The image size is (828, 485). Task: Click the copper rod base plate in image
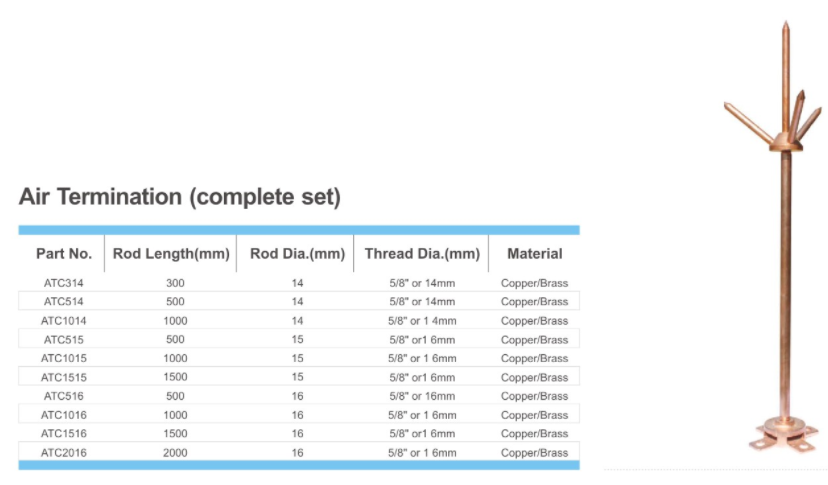784,436
